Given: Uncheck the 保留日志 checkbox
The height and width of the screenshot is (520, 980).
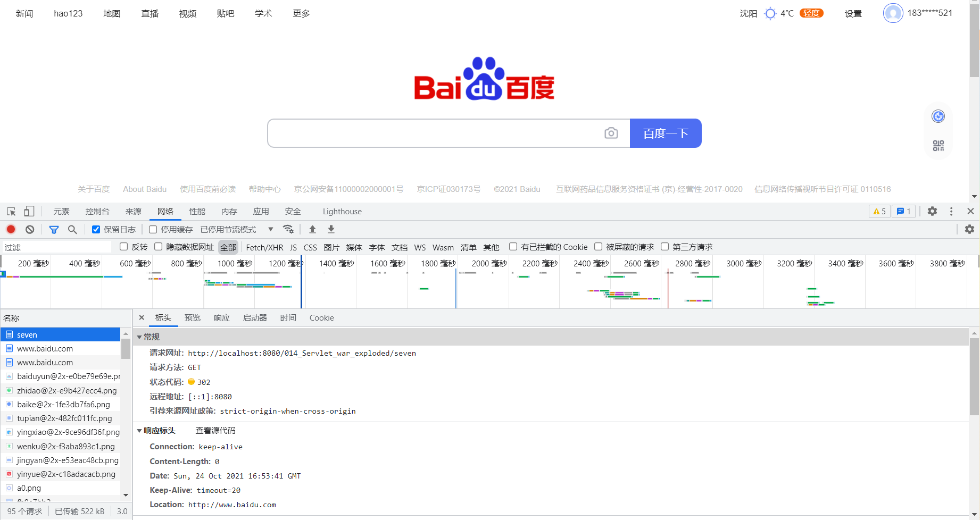Looking at the screenshot, I should [96, 229].
